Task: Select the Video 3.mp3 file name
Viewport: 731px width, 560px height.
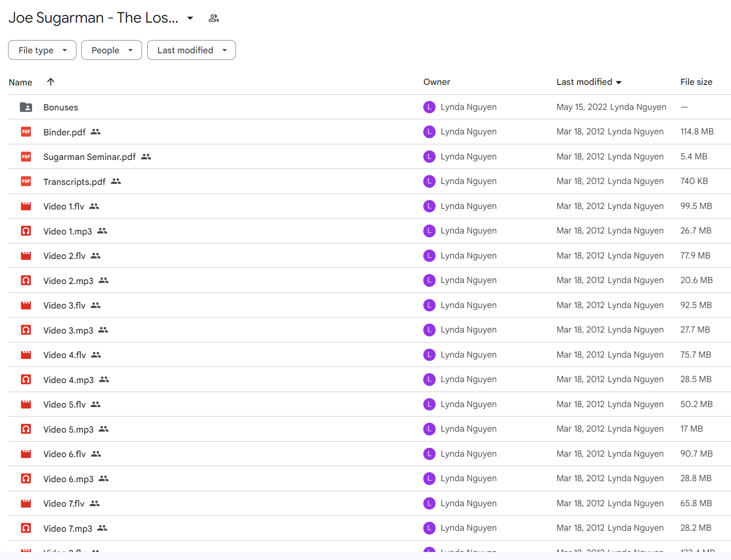Action: [x=68, y=330]
